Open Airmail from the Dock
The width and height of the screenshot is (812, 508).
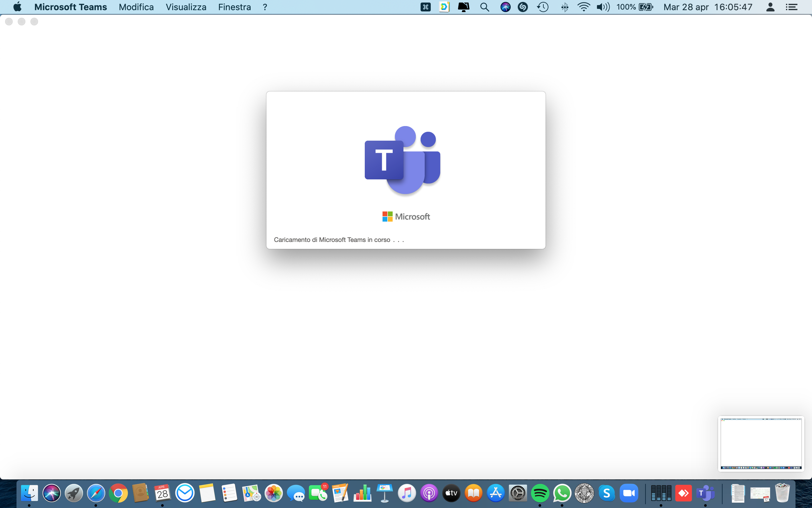pos(185,493)
